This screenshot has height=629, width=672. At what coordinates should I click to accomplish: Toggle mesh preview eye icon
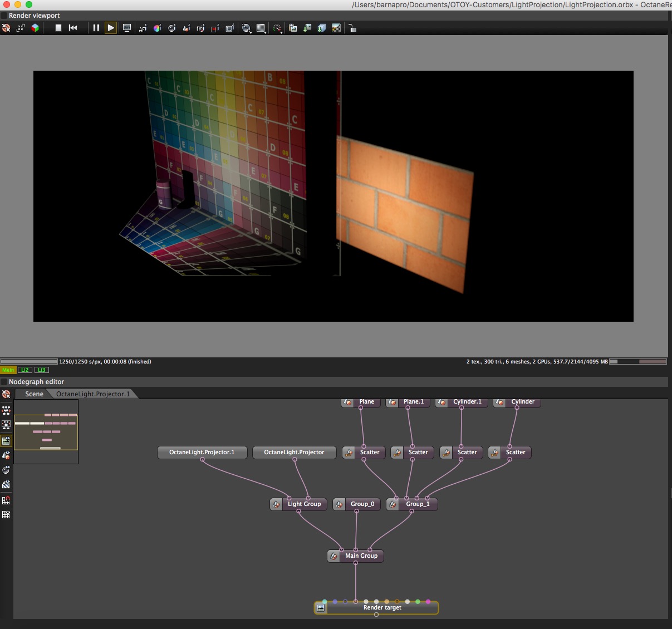tap(6, 455)
